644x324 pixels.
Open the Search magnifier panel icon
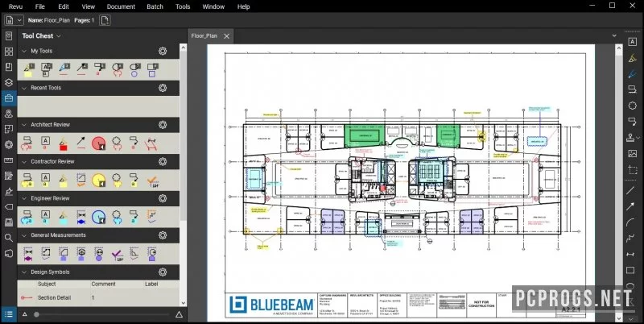click(9, 238)
